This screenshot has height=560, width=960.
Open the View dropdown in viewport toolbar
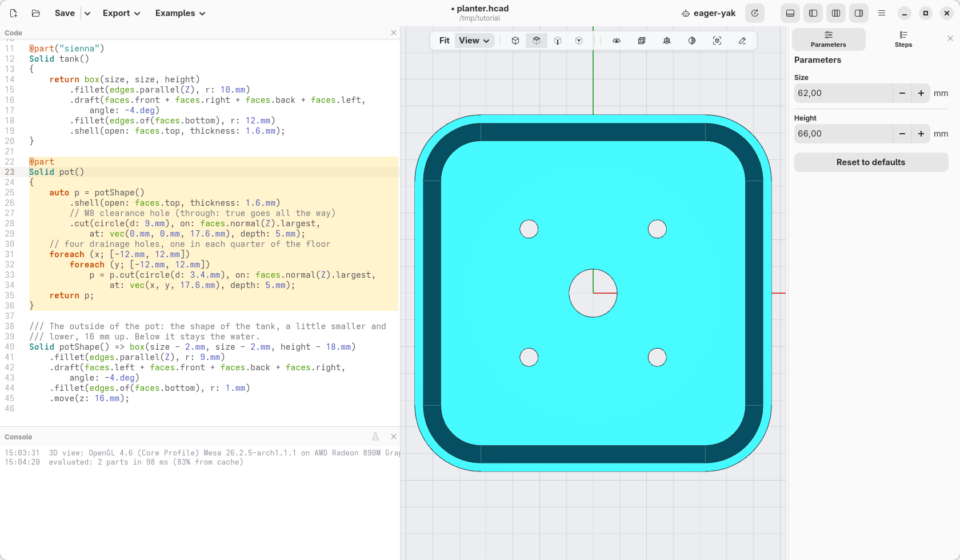474,41
